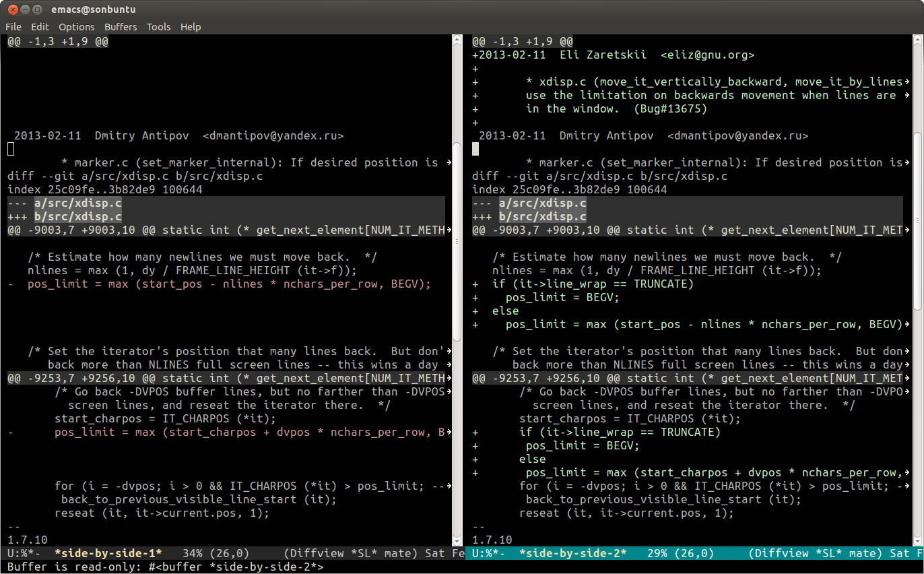
Task: Click *side-by-side-2* buffer name in mode line
Action: coord(572,554)
